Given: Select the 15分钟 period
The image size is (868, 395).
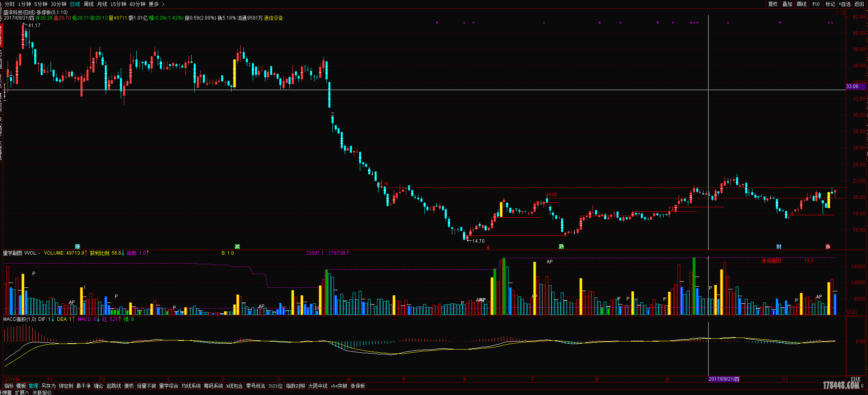Looking at the screenshot, I should click(x=118, y=4).
